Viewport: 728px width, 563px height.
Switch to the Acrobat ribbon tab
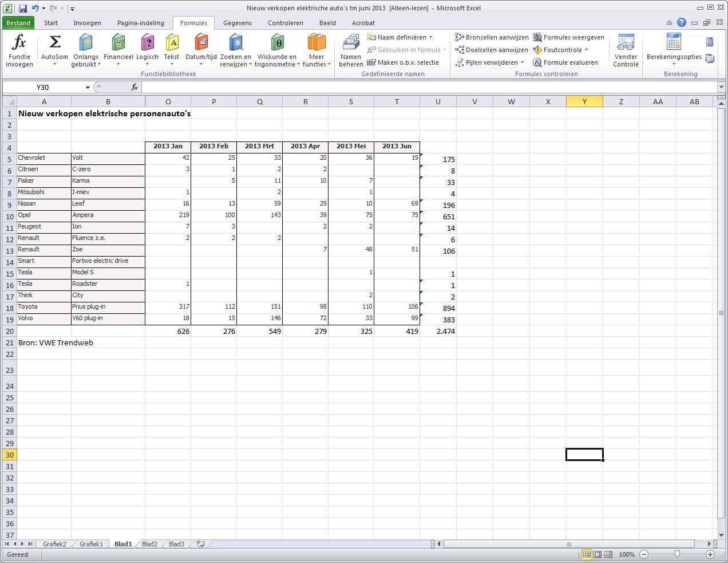click(x=363, y=23)
